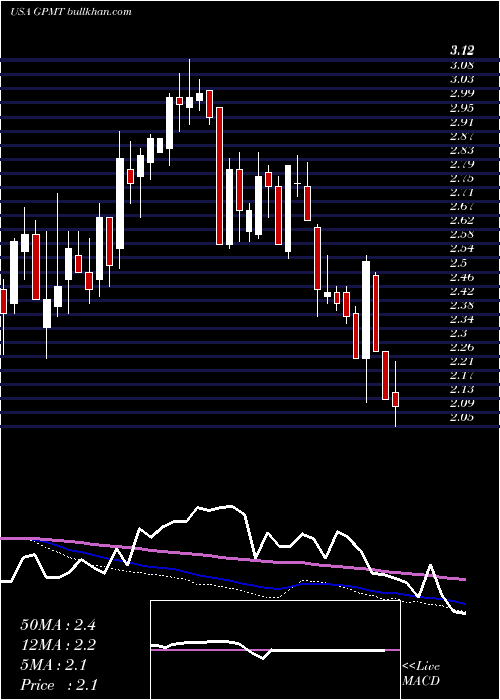The height and width of the screenshot is (700, 500).
Task: Click the 2.46 price axis label
Action: pyautogui.click(x=462, y=277)
